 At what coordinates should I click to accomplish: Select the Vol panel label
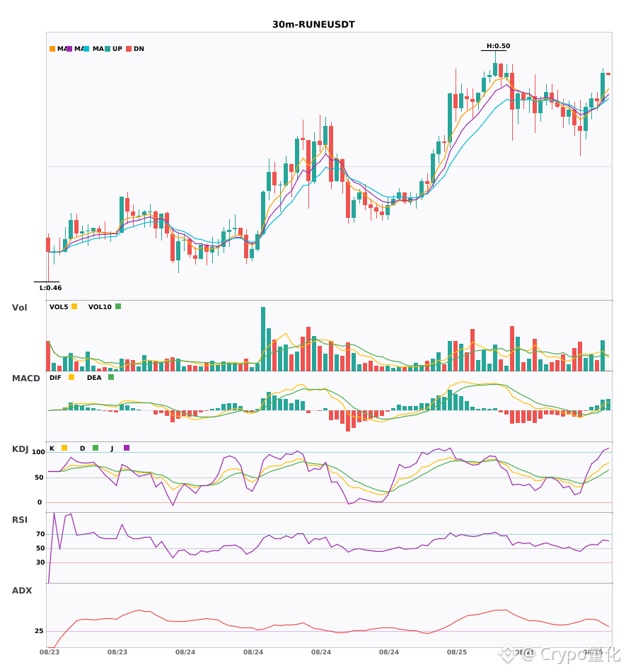pos(19,308)
